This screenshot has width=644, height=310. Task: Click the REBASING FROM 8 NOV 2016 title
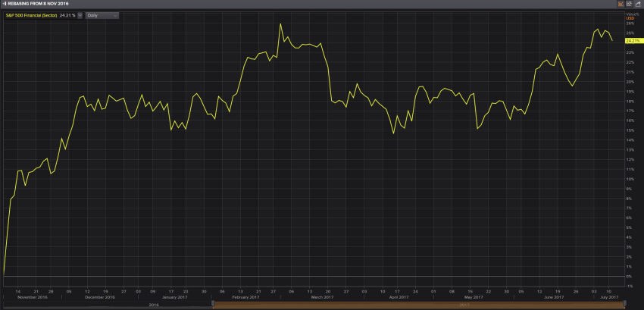coord(39,4)
